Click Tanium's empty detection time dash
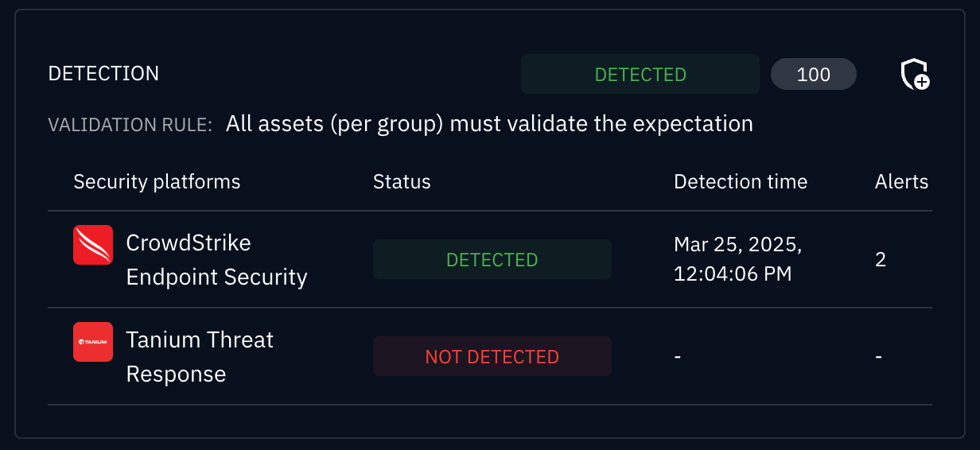Screen dimensions: 980x450 [678, 357]
